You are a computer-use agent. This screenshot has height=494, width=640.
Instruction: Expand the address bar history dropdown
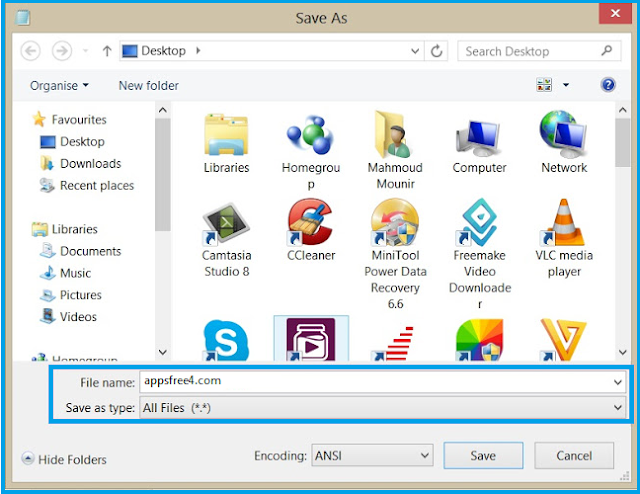[x=415, y=51]
